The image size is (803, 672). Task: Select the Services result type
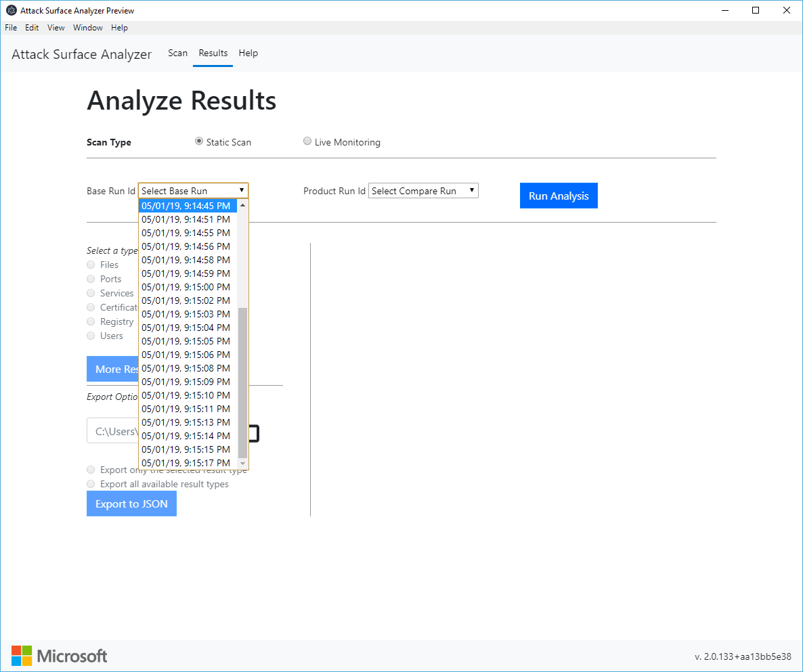coord(90,292)
